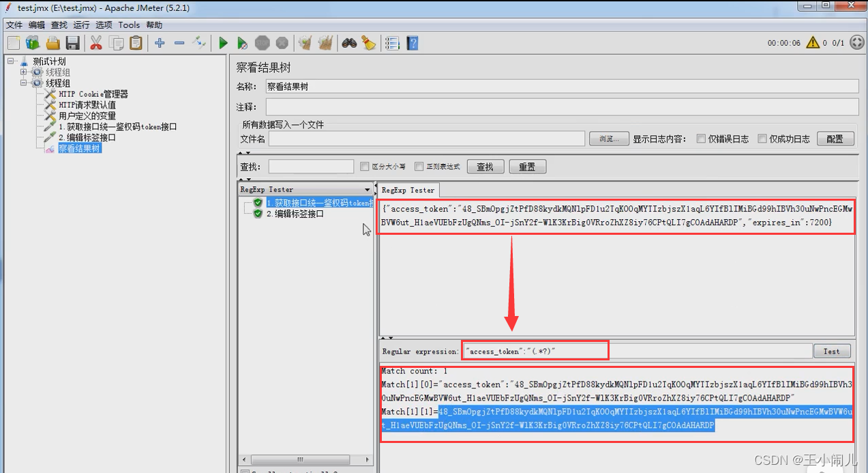Toggle the 区分大小写 checkbox
The image size is (868, 473).
click(x=365, y=167)
